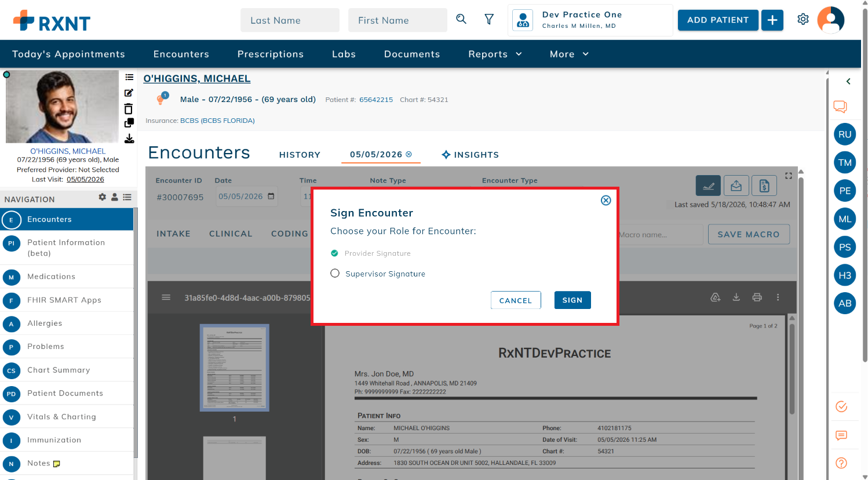Click the patient delete trash icon
Image resolution: width=868 pixels, height=480 pixels.
point(129,108)
